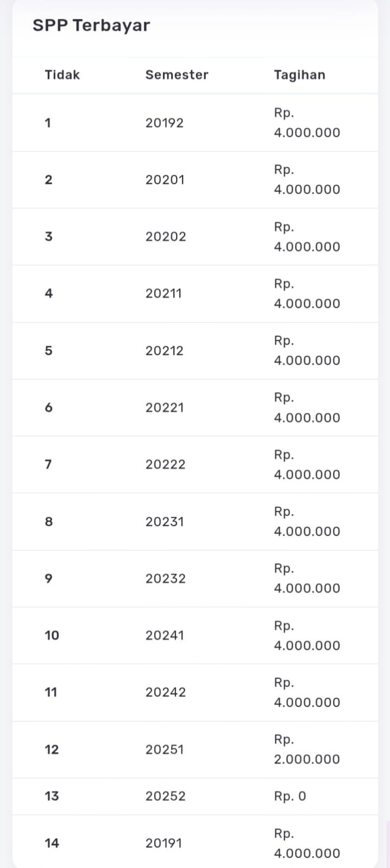Viewport: 390px width, 868px height.
Task: Select semester 20211 row
Action: [x=163, y=294]
